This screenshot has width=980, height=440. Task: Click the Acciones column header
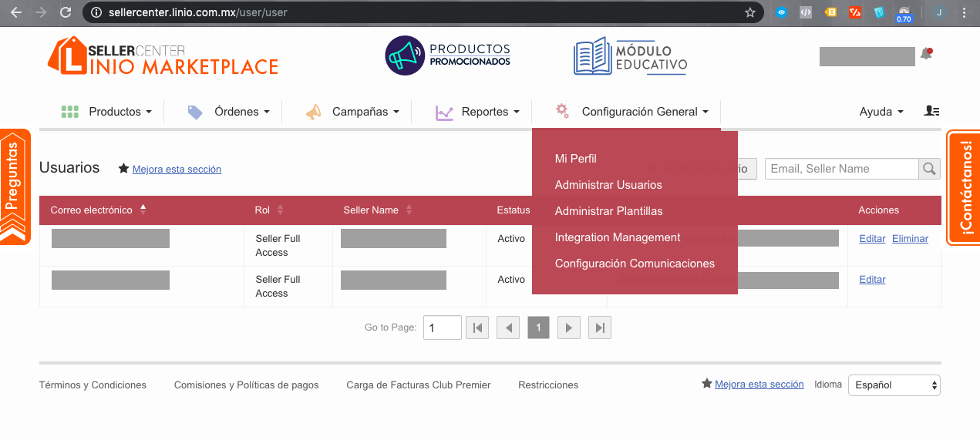coord(879,210)
